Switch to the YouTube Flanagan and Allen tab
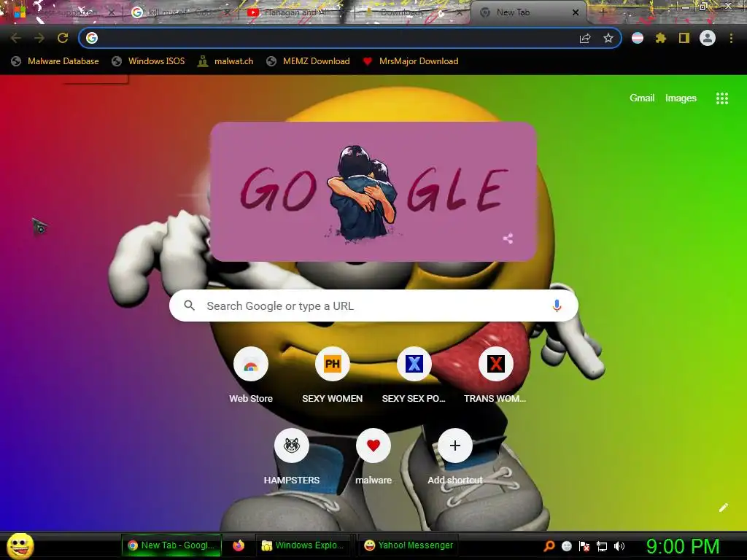 click(x=296, y=12)
